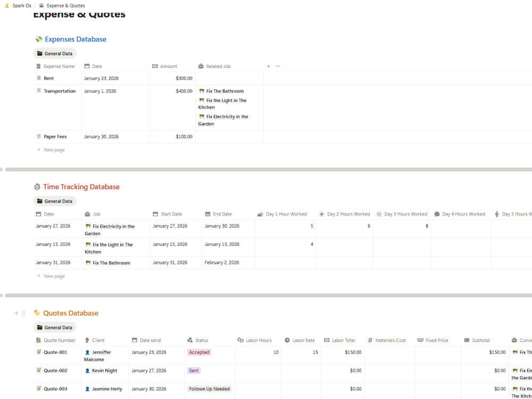
Task: Click the Transportation row page icon
Action: 39,90
